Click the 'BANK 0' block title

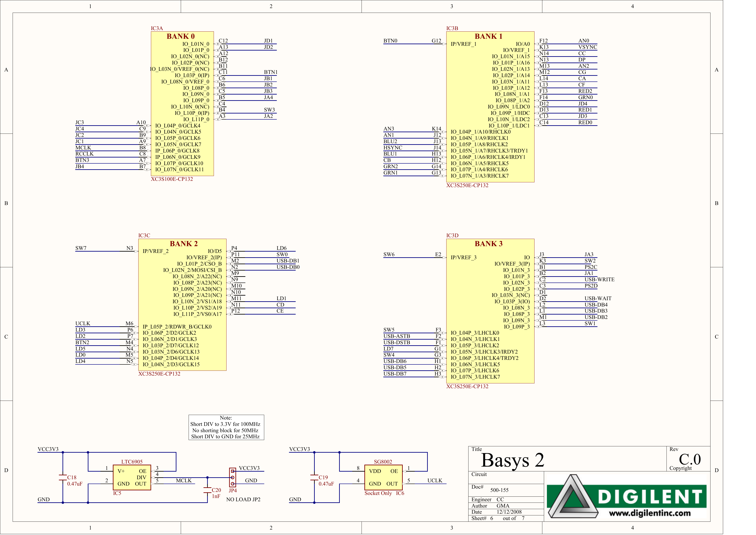pyautogui.click(x=181, y=36)
